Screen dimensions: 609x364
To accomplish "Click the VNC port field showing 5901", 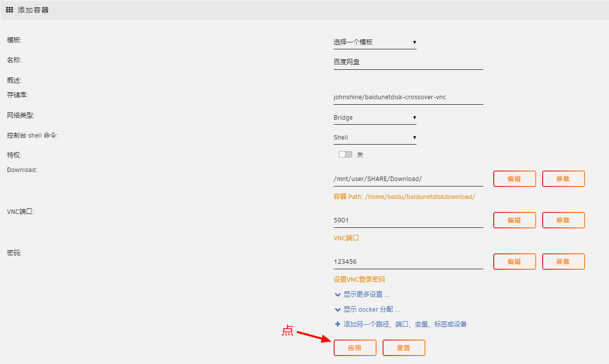I will (x=408, y=220).
